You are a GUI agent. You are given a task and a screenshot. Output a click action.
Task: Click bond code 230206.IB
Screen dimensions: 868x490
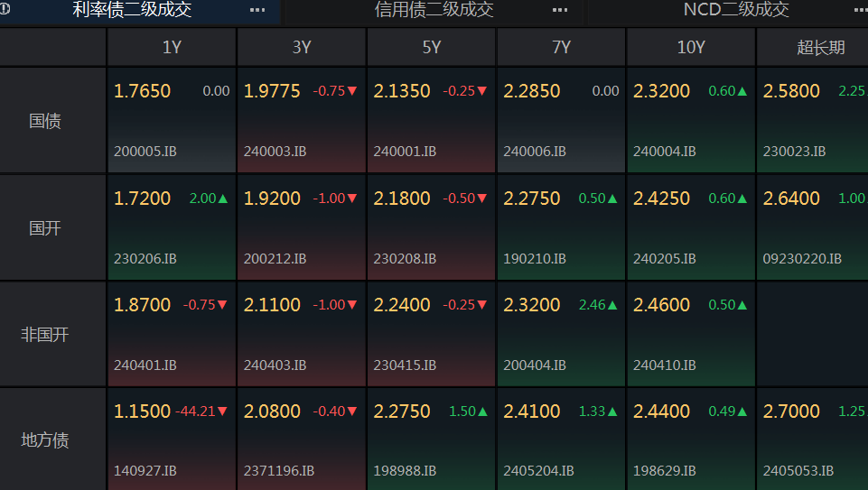(x=145, y=258)
